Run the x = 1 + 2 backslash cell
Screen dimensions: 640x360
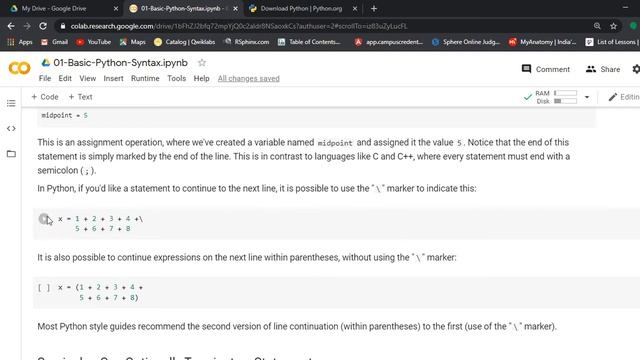[x=44, y=219]
